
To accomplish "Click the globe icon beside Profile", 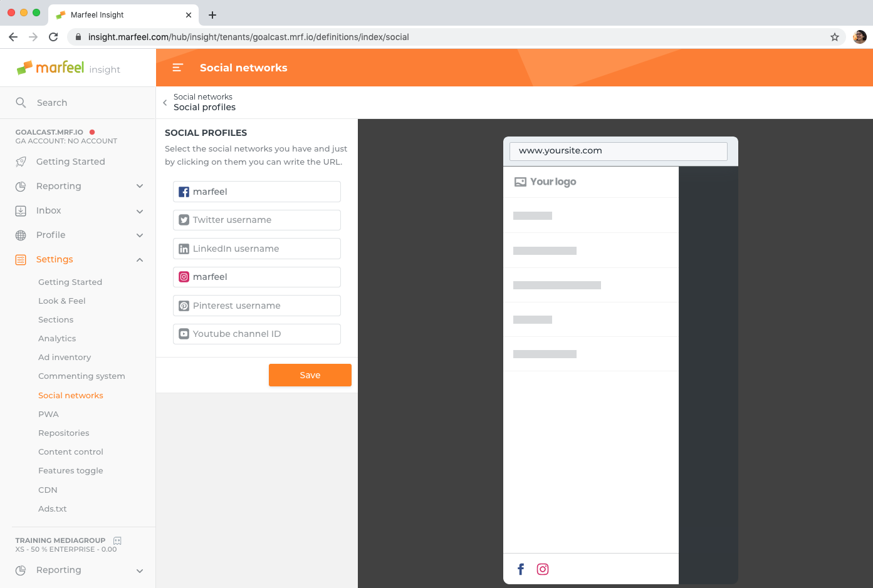I will [21, 235].
